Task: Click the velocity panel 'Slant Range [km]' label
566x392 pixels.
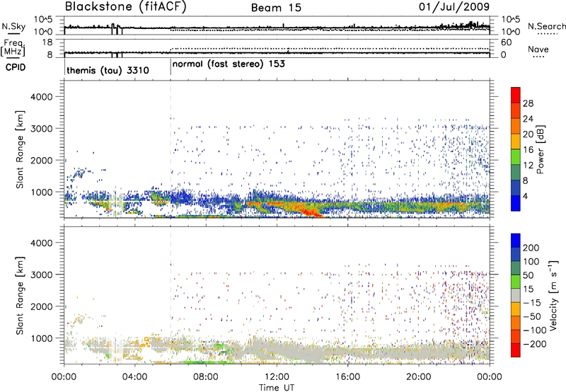Action: click(20, 296)
